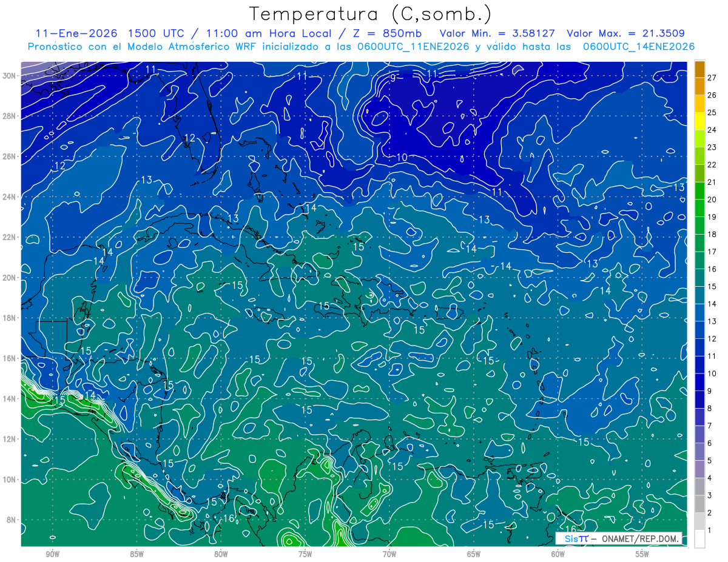Click the '75W' longitude axis label
728x562 pixels.
pyautogui.click(x=305, y=554)
